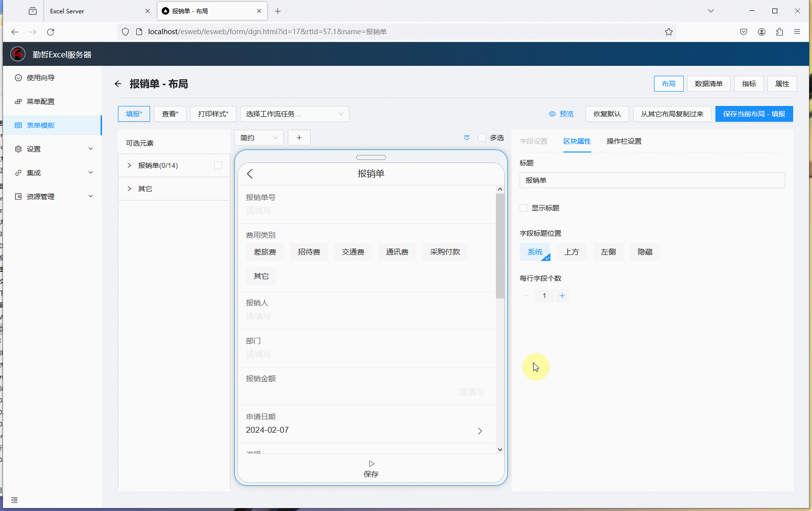Check the 报销单(0/14) checkbox
The image size is (812, 511).
point(218,165)
